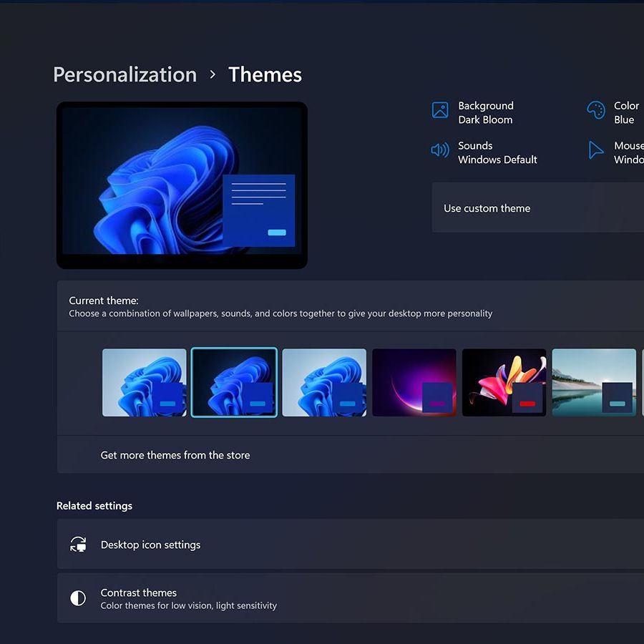Click the Contrast themes half-circle icon

tap(78, 597)
